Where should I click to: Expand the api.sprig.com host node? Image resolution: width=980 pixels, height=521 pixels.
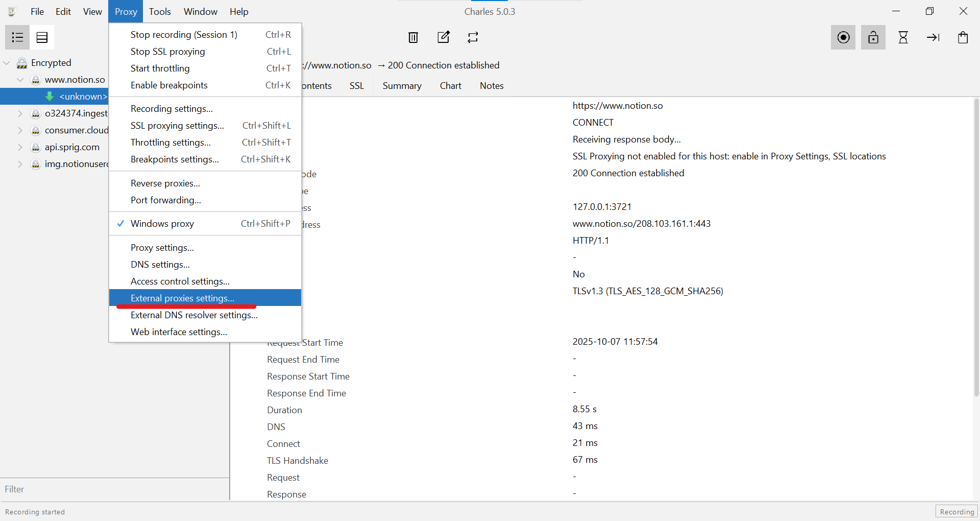pos(20,147)
